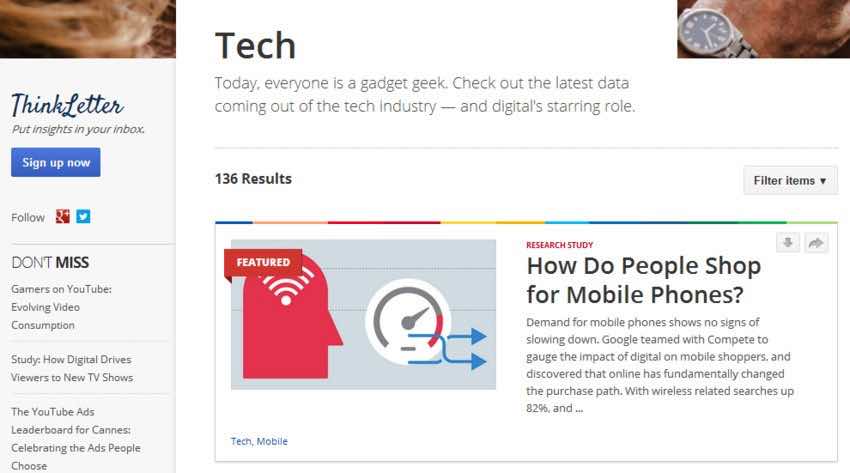This screenshot has width=850, height=473.
Task: Select the Tech tag link
Action: [241, 441]
